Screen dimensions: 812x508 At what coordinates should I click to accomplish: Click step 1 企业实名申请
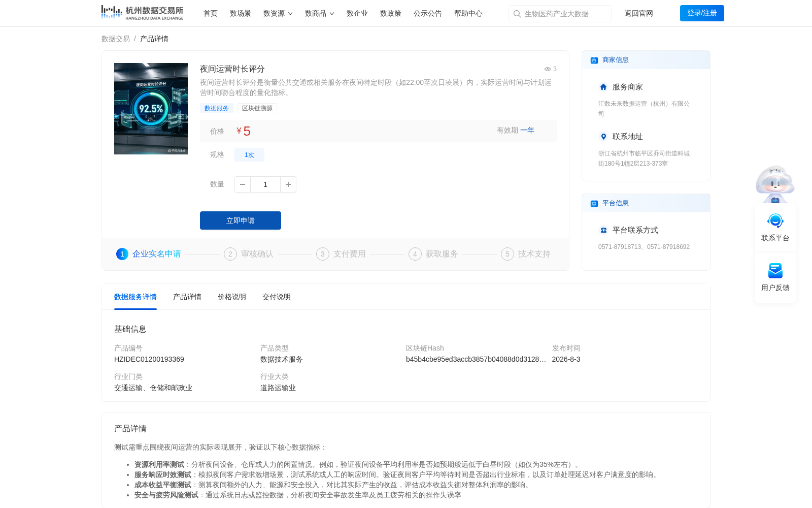(149, 254)
